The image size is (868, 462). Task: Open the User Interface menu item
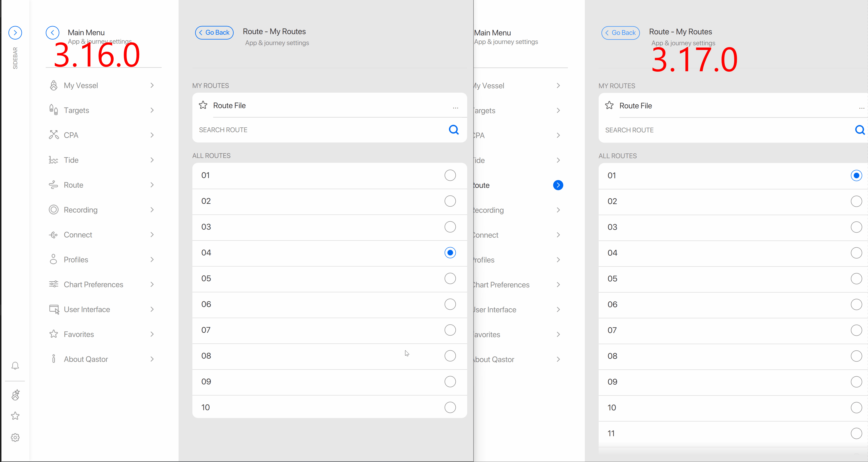pyautogui.click(x=87, y=309)
